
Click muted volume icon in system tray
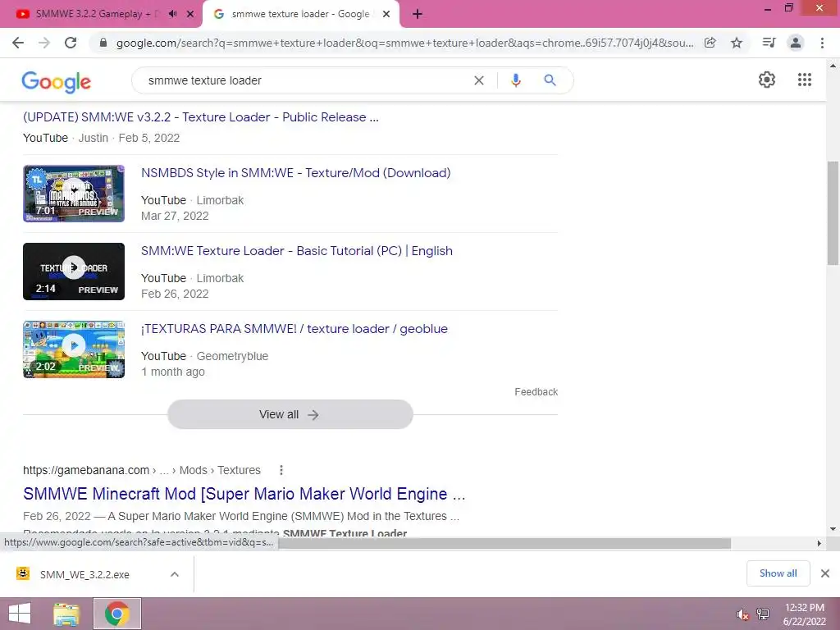[742, 614]
